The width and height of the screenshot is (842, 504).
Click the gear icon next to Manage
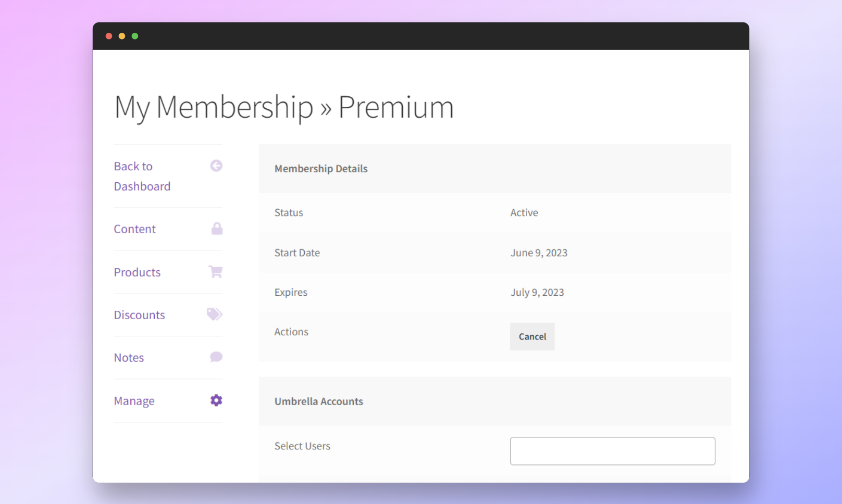pyautogui.click(x=216, y=400)
